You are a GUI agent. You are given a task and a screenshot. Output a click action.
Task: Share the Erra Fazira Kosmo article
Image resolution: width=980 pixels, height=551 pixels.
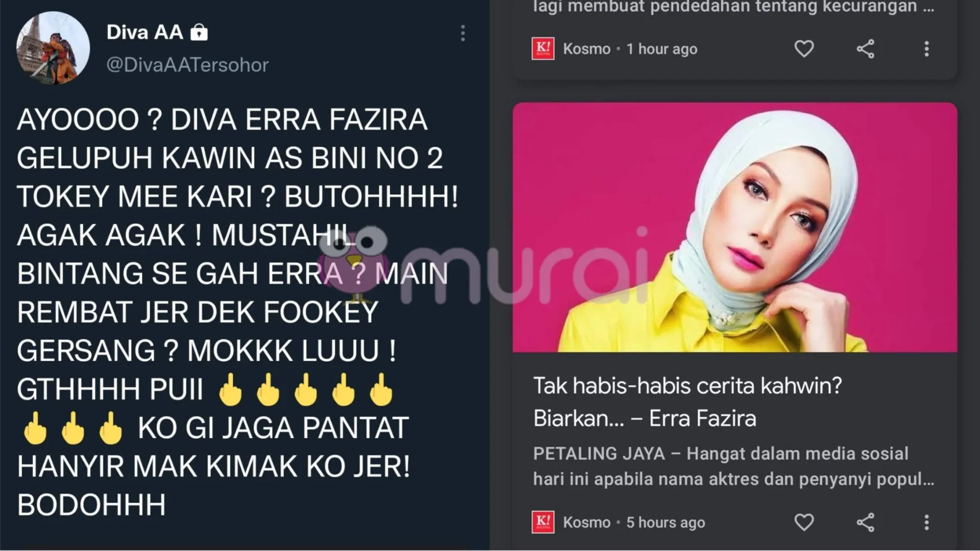point(865,522)
